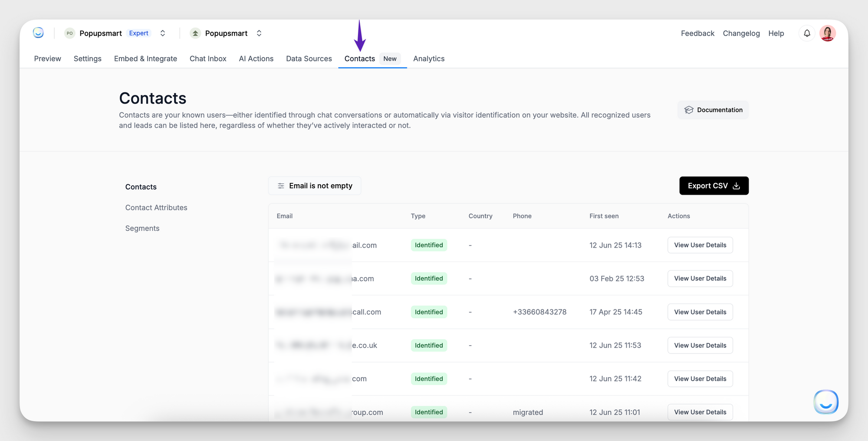The width and height of the screenshot is (868, 441).
Task: Click Identified badge in 17 Apr 25 14:45 row
Action: (429, 312)
